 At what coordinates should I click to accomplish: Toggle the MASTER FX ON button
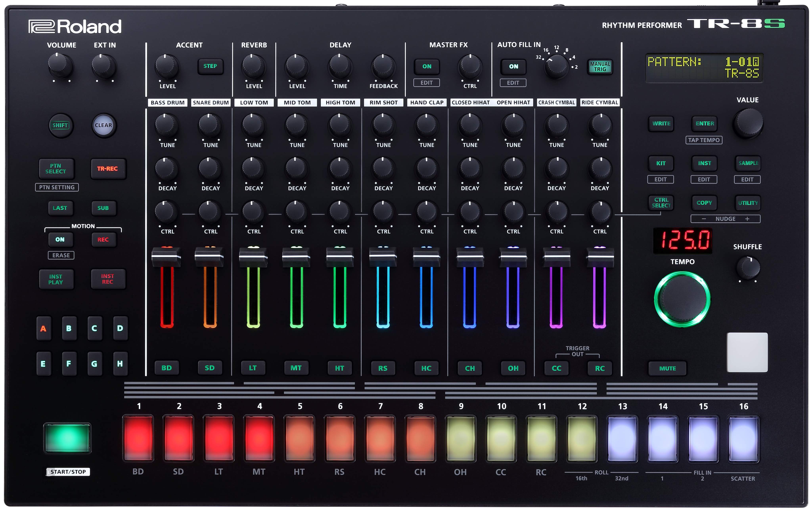point(427,66)
